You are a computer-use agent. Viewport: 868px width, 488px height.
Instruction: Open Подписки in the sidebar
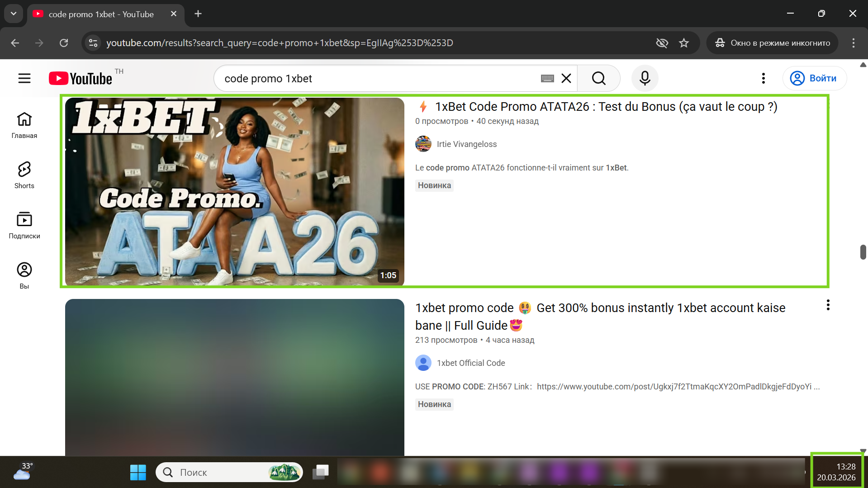click(x=24, y=226)
